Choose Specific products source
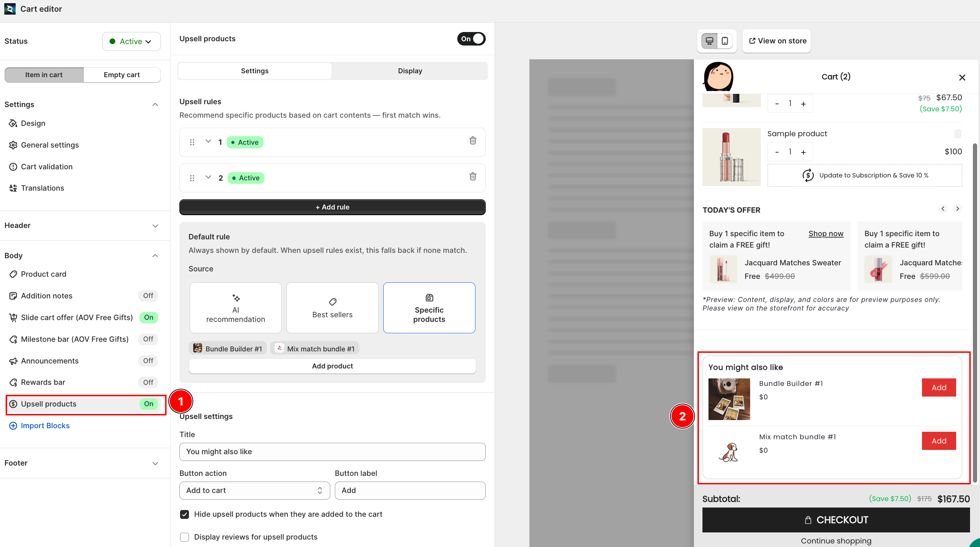The height and width of the screenshot is (547, 980). point(429,308)
